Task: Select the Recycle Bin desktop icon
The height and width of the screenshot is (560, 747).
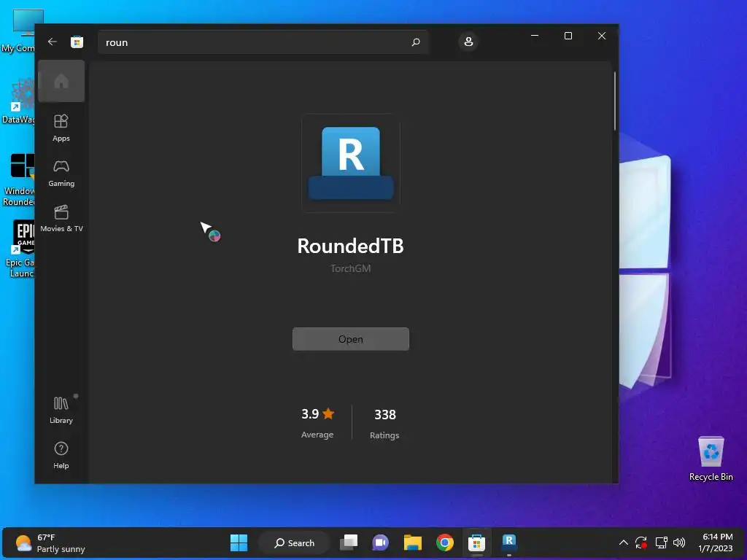Action: [711, 459]
